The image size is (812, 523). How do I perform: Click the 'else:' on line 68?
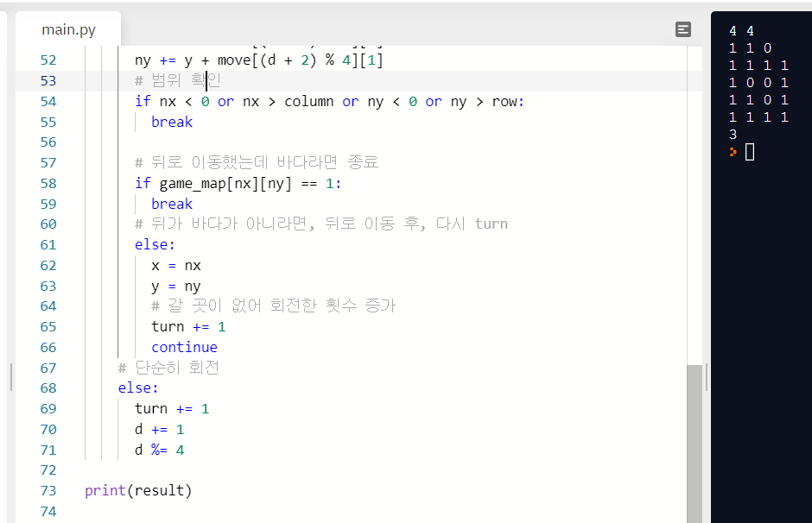click(x=138, y=388)
